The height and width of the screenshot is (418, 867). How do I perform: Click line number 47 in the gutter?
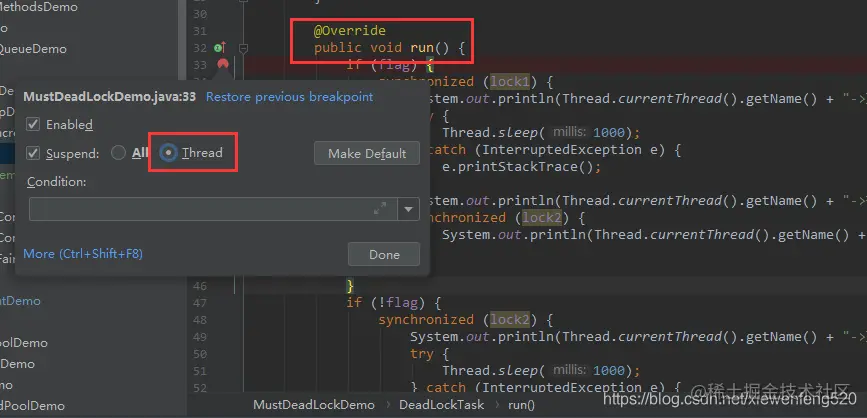coord(200,303)
